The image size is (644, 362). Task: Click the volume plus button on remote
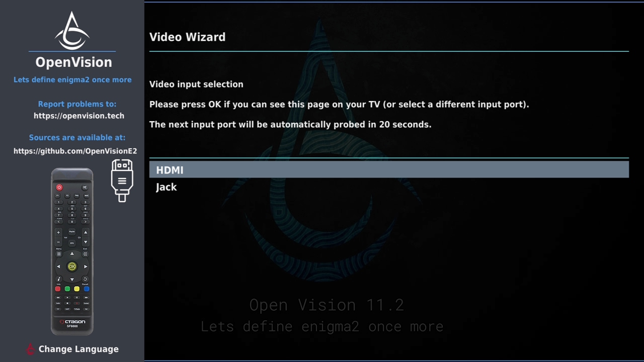pos(58,232)
